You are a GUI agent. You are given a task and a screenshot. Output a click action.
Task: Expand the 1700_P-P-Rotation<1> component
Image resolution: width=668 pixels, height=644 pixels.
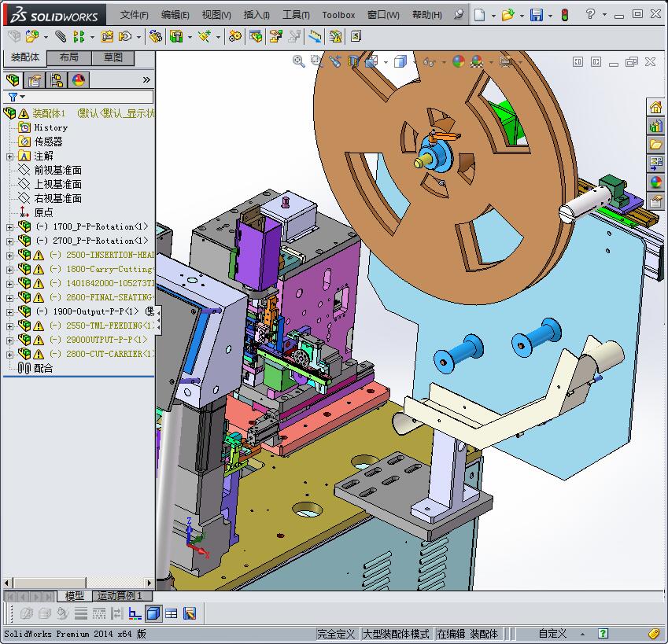coord(9,227)
